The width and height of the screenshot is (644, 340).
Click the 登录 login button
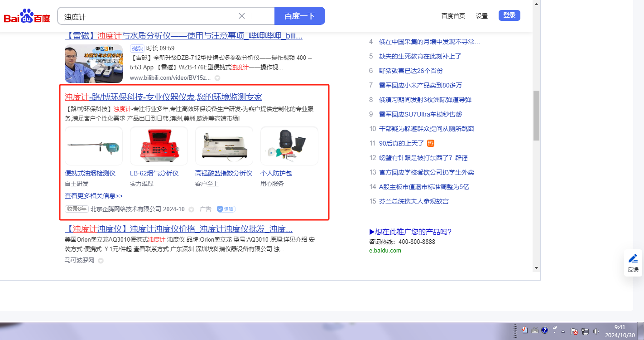[x=509, y=15]
